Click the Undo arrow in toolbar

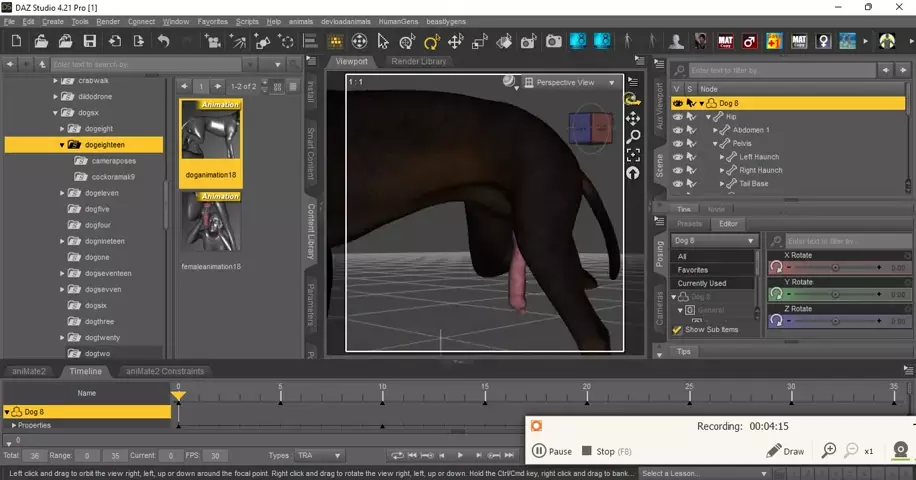pos(163,42)
